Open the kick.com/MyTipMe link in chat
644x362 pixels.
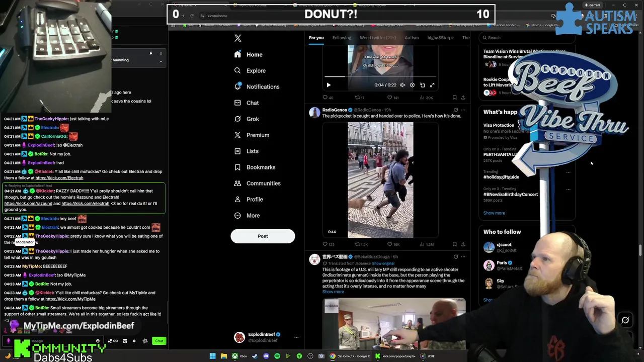tap(70, 299)
